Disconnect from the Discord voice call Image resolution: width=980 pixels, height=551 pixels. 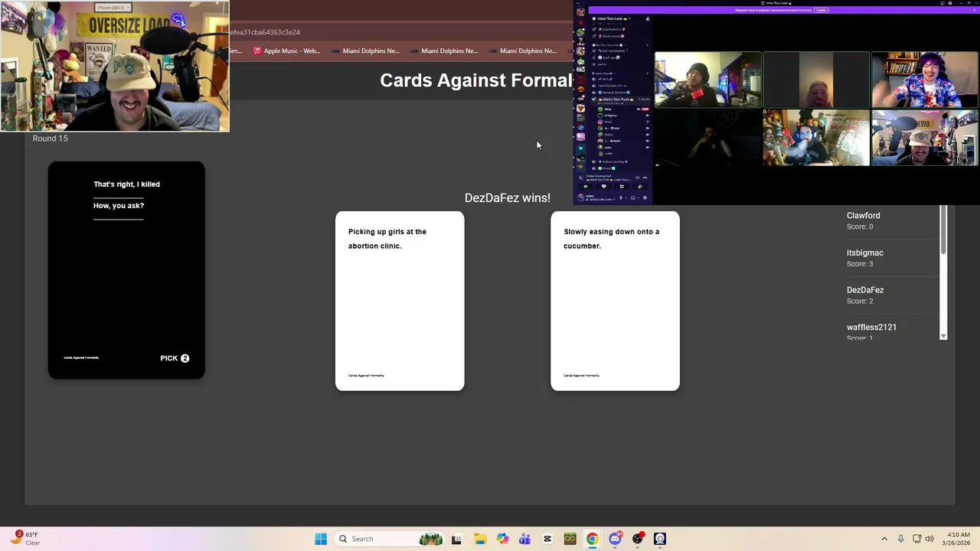point(645,178)
